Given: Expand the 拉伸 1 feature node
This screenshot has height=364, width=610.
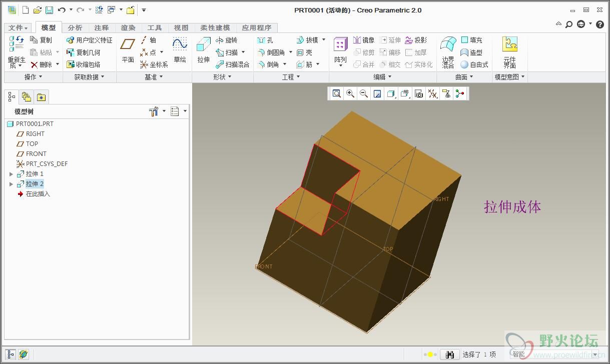Looking at the screenshot, I should (x=12, y=174).
